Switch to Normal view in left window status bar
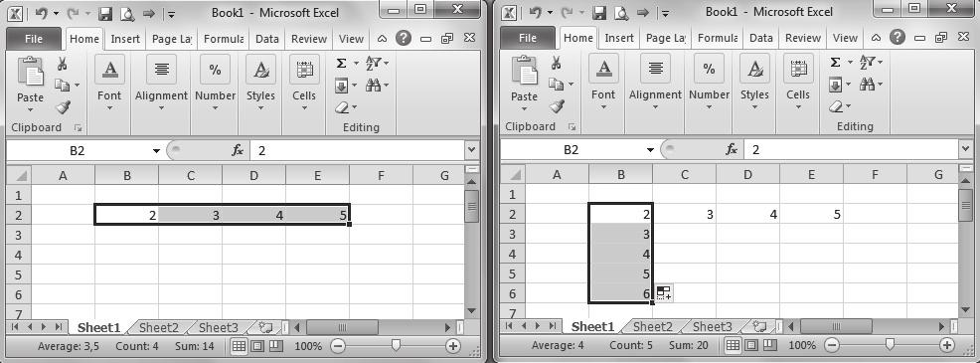 pos(240,345)
